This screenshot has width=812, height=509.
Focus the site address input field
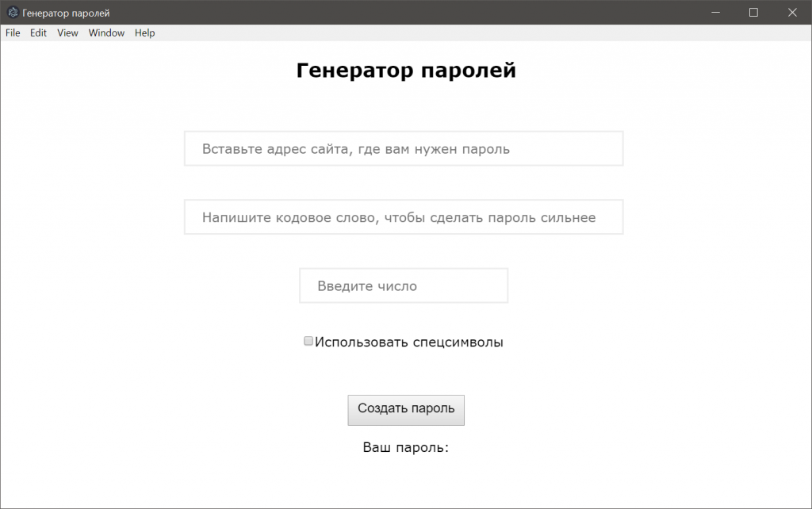pyautogui.click(x=404, y=149)
